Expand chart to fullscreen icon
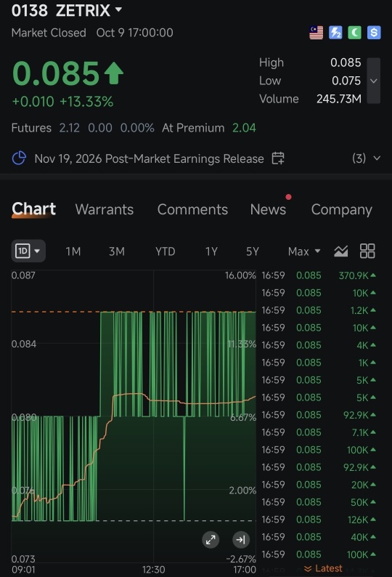Image resolution: width=392 pixels, height=577 pixels. click(211, 540)
